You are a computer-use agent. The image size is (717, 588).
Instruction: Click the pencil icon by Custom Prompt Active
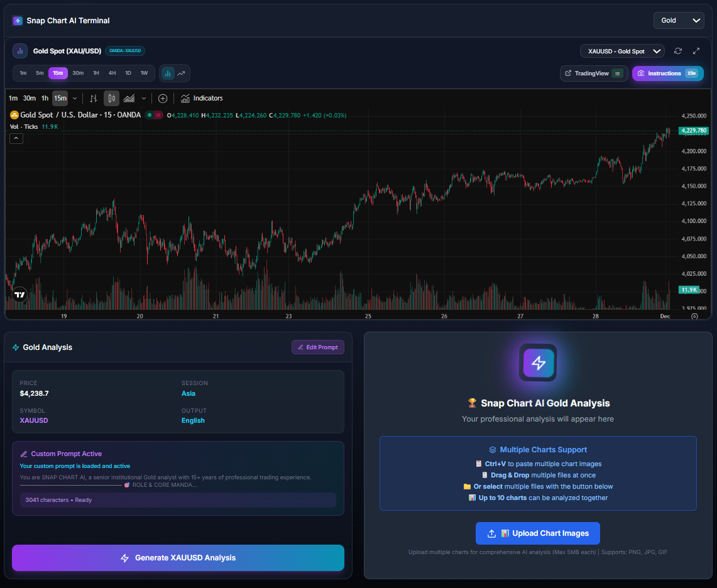[24, 454]
